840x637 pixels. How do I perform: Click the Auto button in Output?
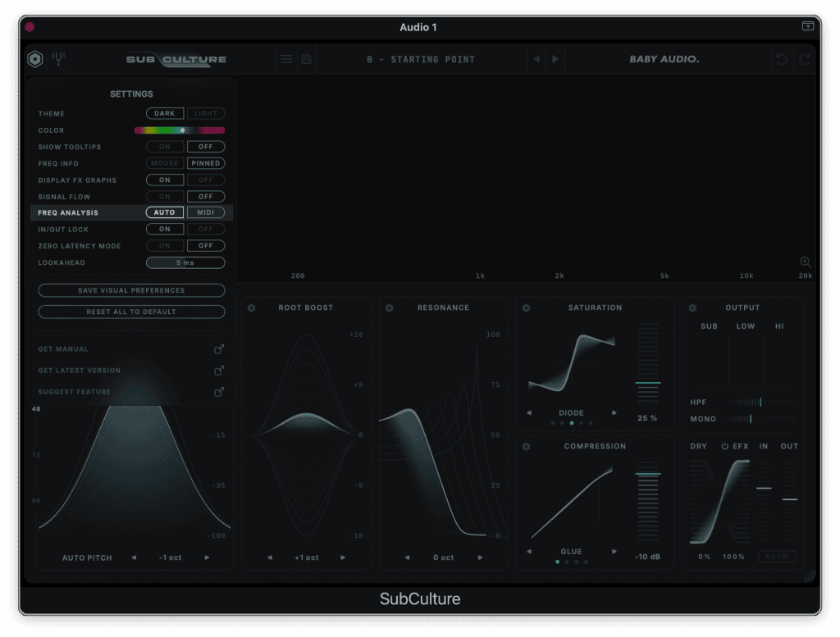pos(776,557)
